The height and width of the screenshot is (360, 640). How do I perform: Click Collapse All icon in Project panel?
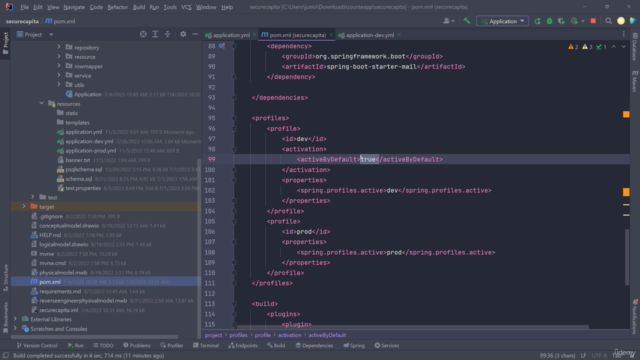[x=167, y=34]
